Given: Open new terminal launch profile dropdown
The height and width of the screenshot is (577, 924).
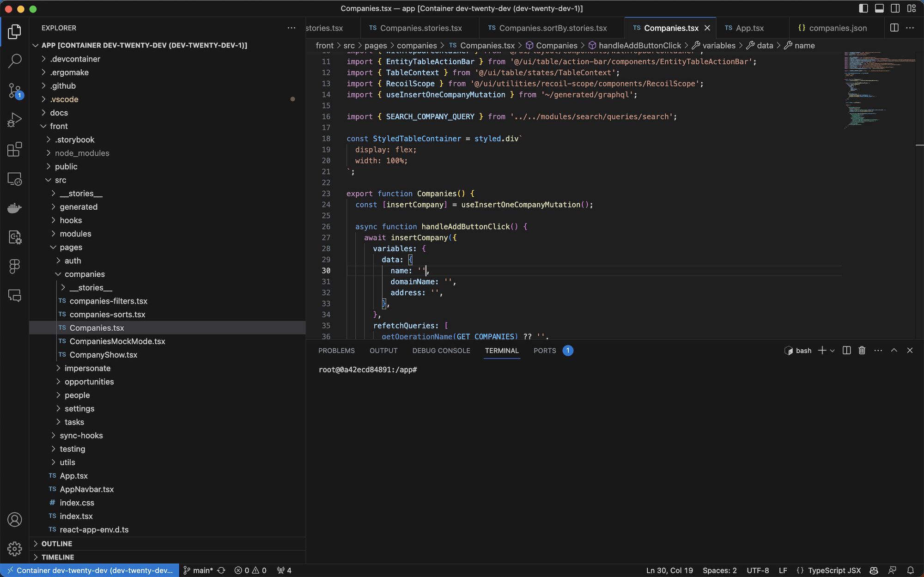Looking at the screenshot, I should point(833,351).
